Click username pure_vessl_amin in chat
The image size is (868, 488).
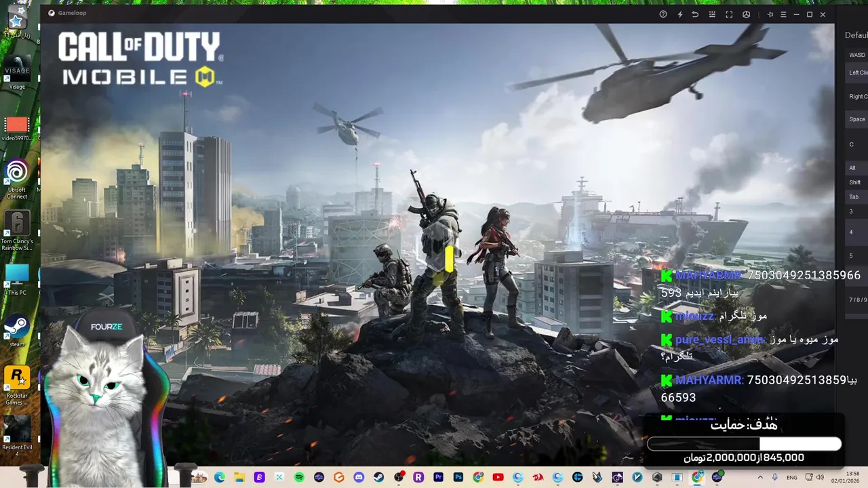pos(720,340)
